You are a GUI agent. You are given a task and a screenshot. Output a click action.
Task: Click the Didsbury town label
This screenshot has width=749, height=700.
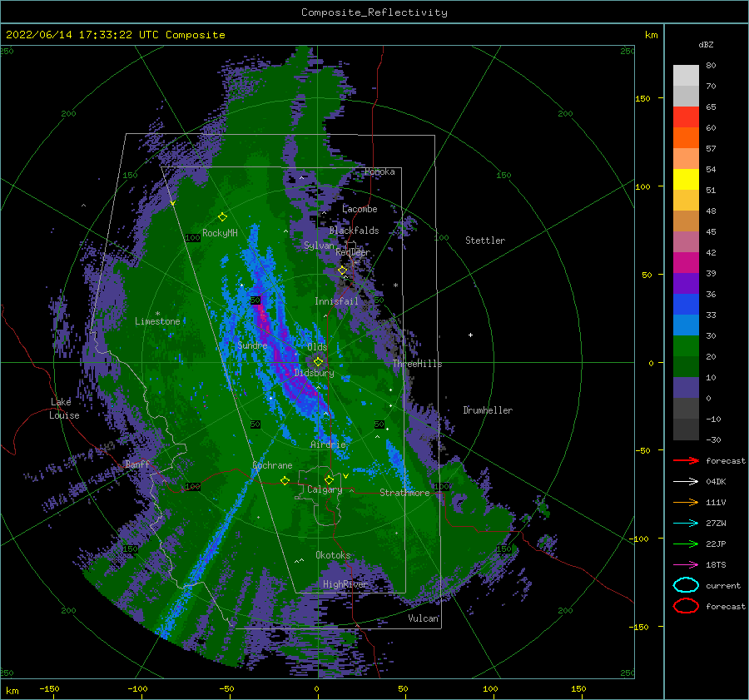[x=314, y=373]
